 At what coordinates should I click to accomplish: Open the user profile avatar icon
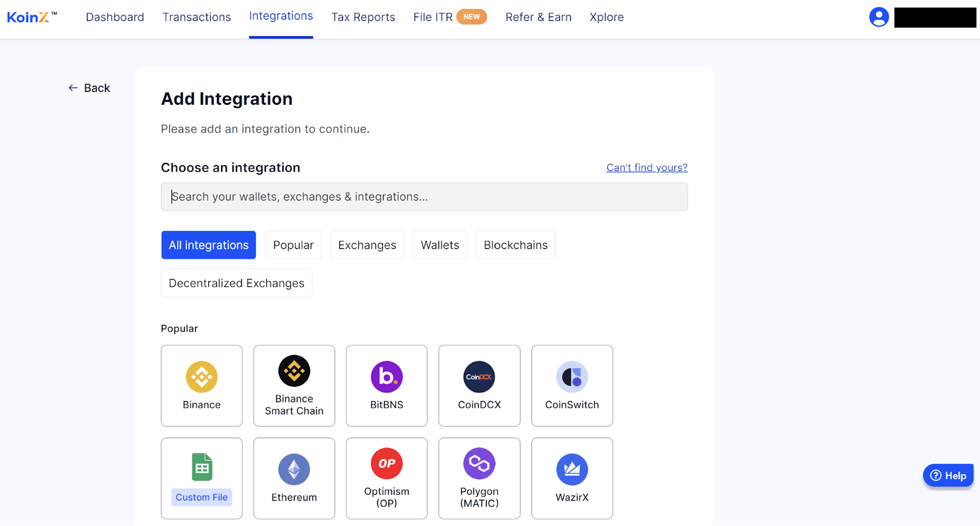coord(879,17)
